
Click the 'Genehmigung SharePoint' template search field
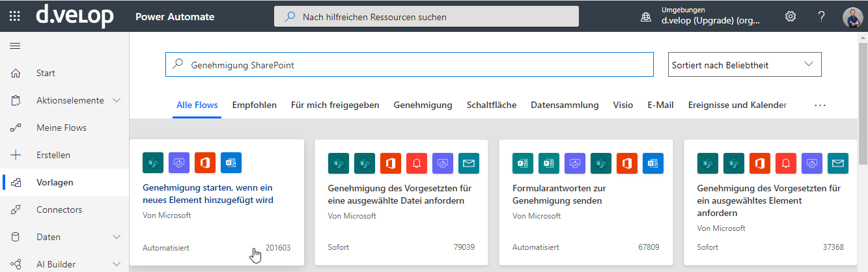click(x=409, y=64)
